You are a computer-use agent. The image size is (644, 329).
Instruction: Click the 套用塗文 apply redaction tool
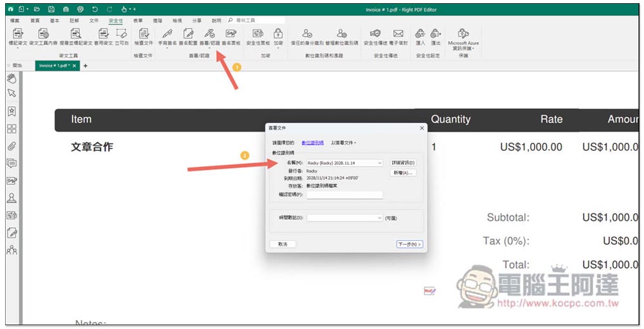pyautogui.click(x=104, y=37)
